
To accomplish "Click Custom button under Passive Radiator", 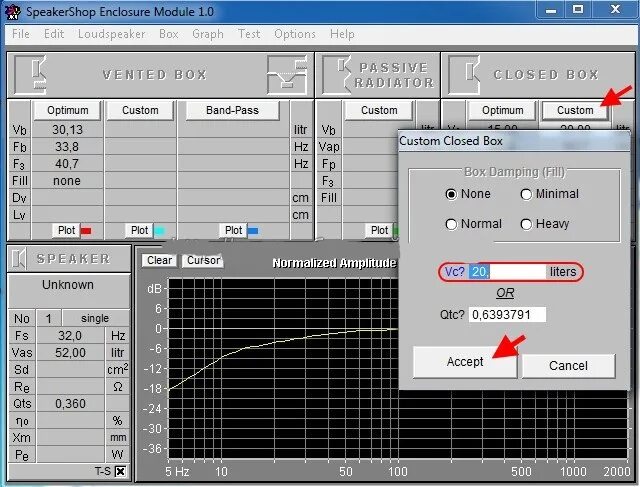I will click(379, 110).
